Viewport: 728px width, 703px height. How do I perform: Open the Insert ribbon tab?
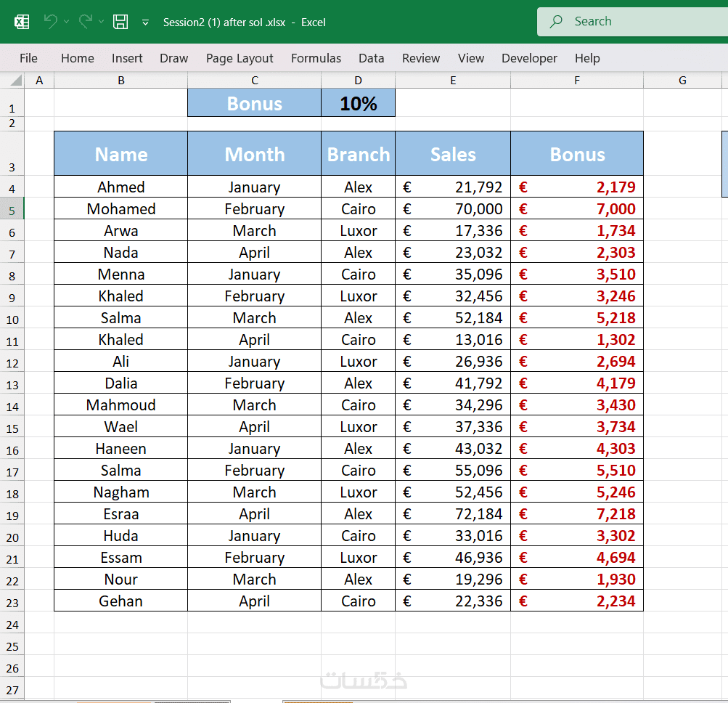coord(127,58)
